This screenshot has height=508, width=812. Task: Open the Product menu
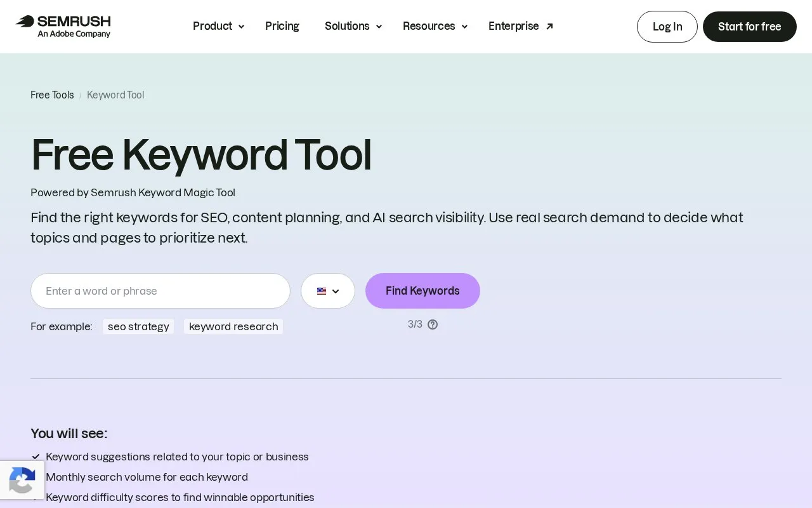219,26
